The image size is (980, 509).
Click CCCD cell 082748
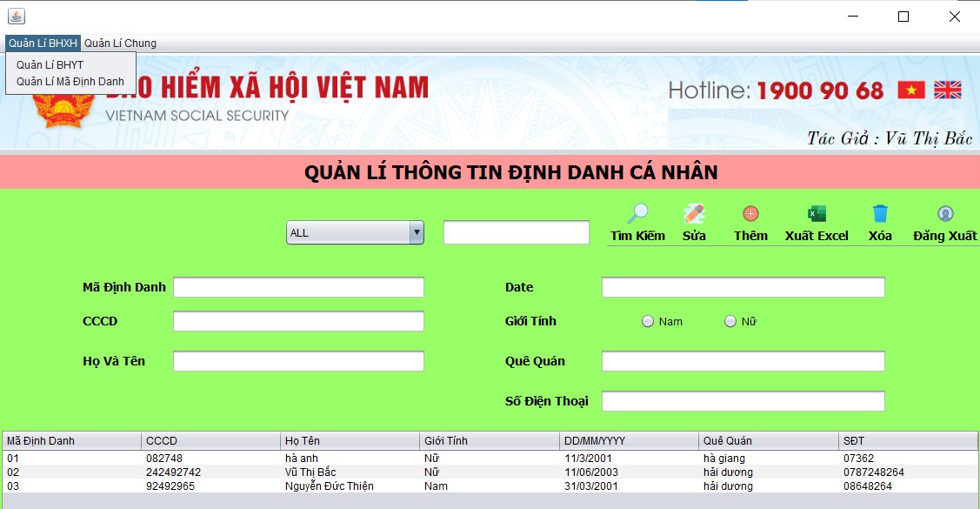pyautogui.click(x=211, y=459)
